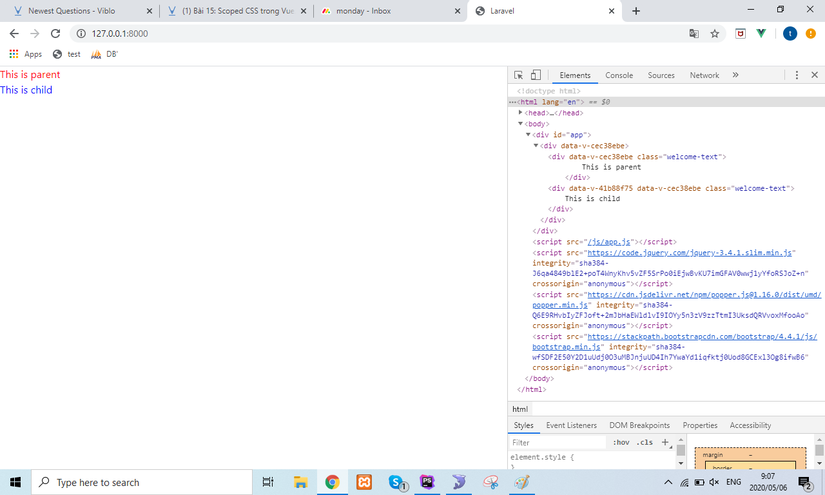Switch to the Console tab
Viewport: 825px width, 495px height.
coord(619,75)
